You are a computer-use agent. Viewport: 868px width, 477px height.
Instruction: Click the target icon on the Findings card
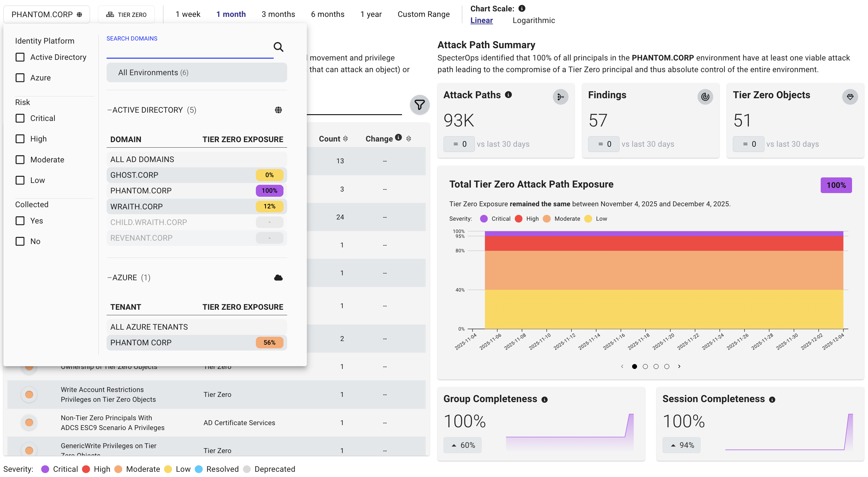(705, 97)
